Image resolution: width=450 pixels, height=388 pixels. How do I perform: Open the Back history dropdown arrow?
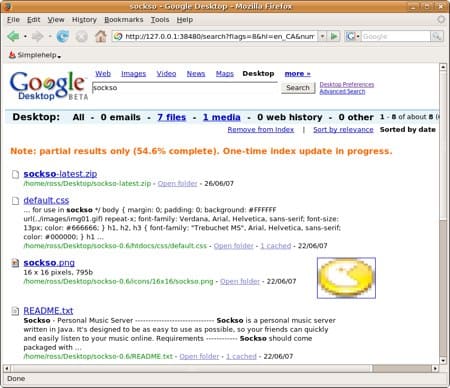(25, 36)
